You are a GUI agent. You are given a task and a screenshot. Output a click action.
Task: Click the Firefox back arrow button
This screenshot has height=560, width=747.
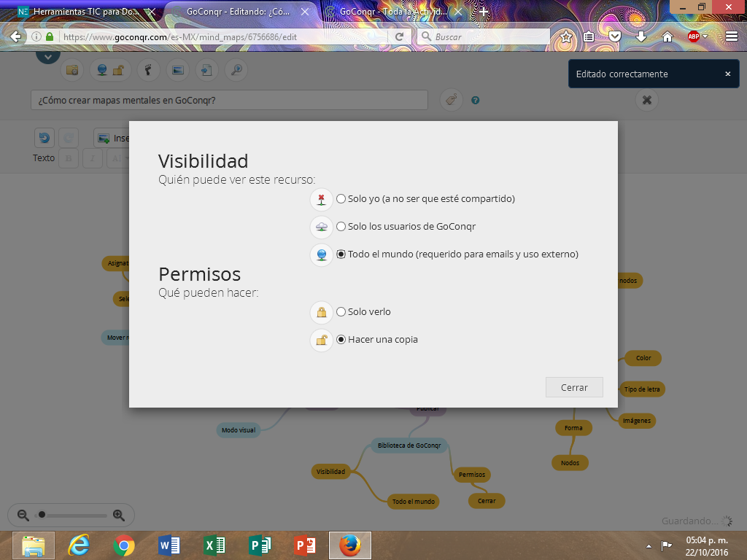(x=16, y=36)
